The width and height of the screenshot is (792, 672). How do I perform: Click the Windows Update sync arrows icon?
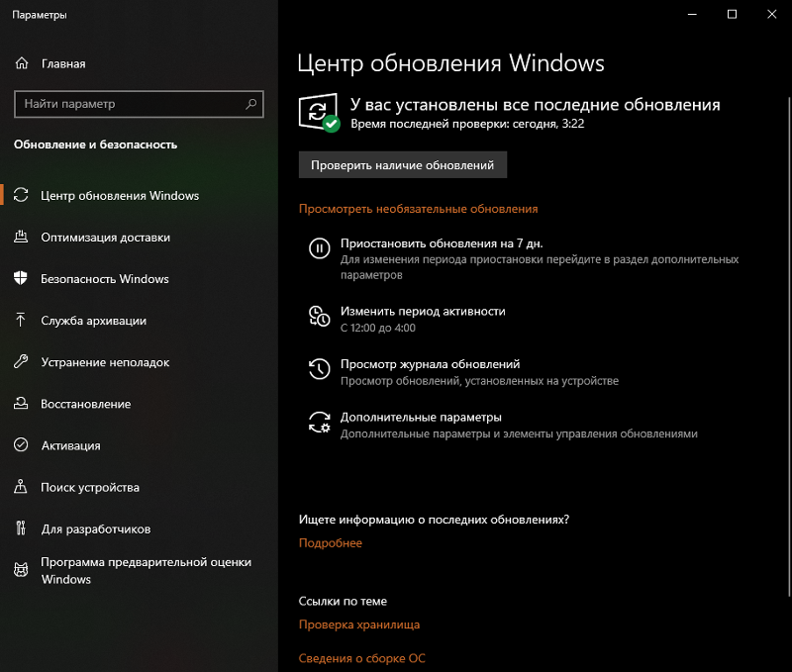tap(21, 195)
